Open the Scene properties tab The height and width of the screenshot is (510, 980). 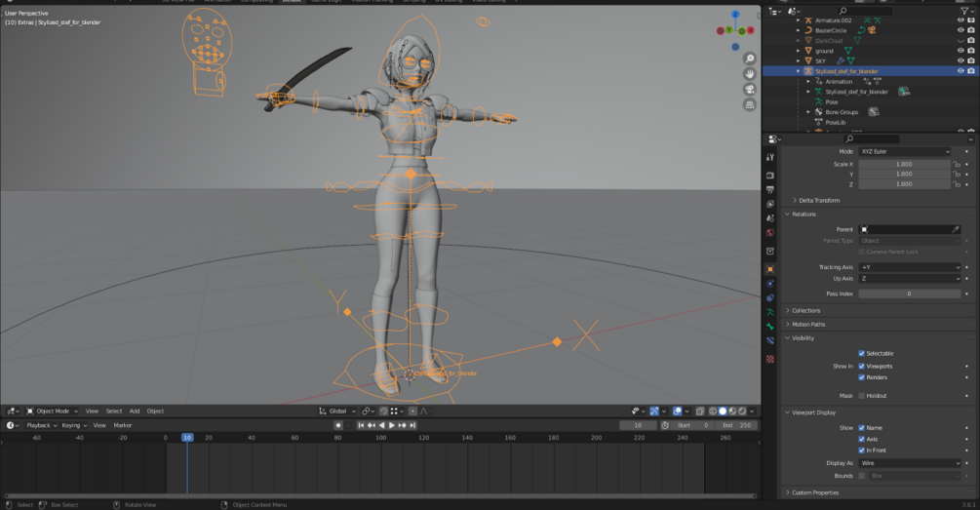tap(770, 218)
